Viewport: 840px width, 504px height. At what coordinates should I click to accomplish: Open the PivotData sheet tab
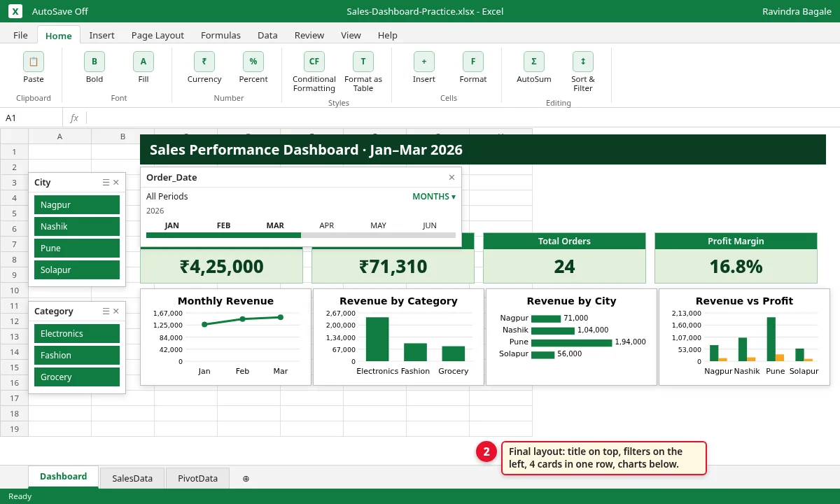coord(197,479)
